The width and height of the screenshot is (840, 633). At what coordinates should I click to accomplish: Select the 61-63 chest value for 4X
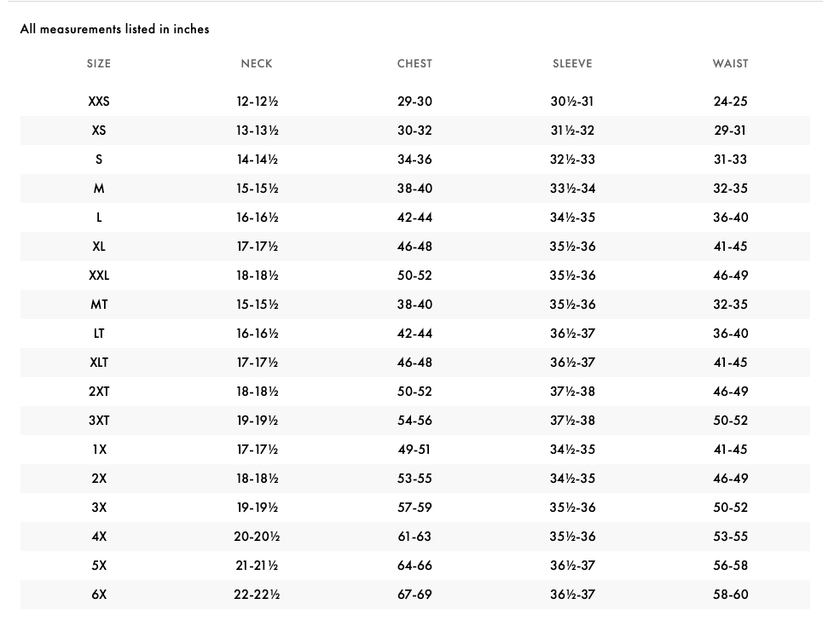click(414, 537)
